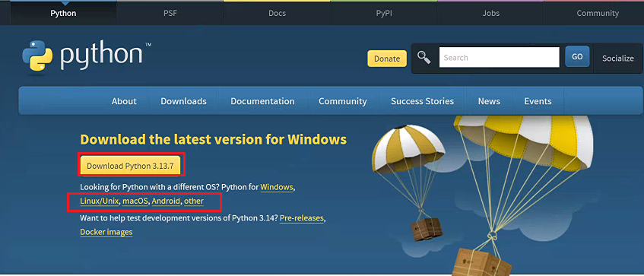Click the Donate button
Screen dimensions: 644x276
[387, 59]
